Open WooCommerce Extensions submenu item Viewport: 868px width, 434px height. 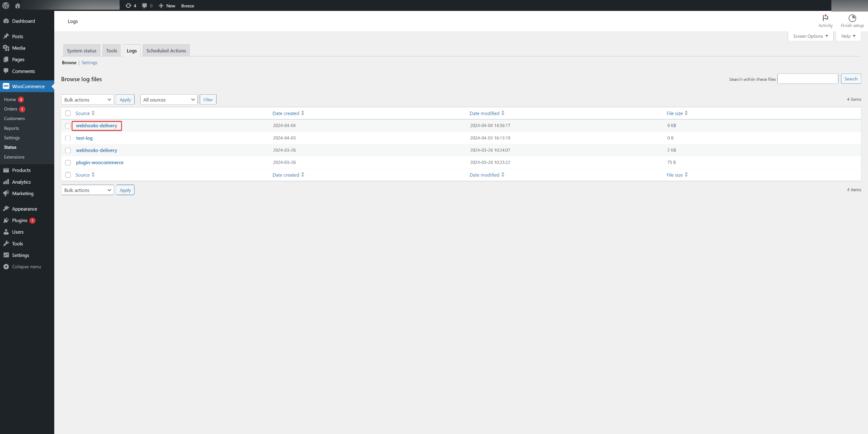click(x=14, y=157)
